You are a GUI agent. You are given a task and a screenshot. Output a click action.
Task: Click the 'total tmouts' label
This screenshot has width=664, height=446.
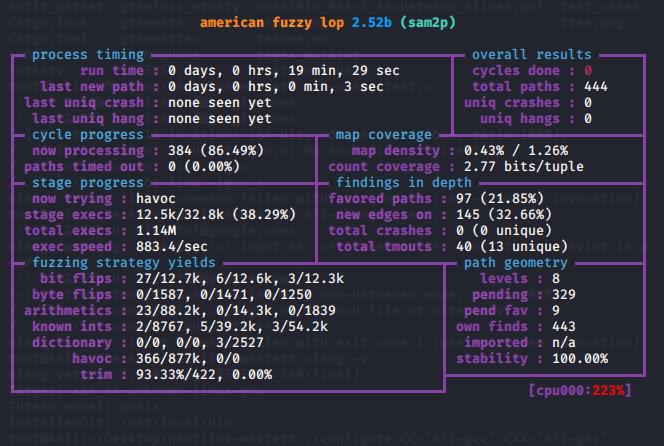[384, 247]
